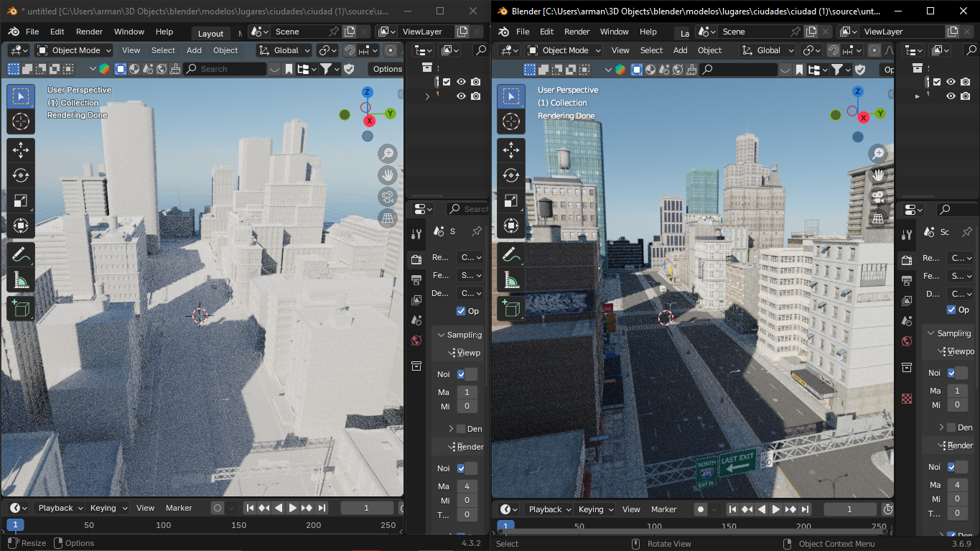Open World properties tab in left window

[x=416, y=341]
